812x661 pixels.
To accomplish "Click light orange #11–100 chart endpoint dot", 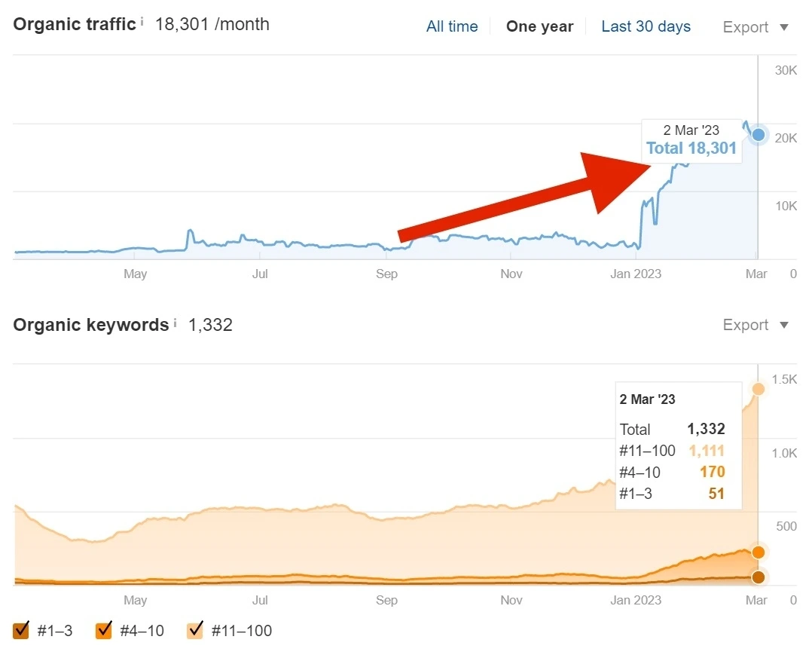I will pyautogui.click(x=758, y=389).
